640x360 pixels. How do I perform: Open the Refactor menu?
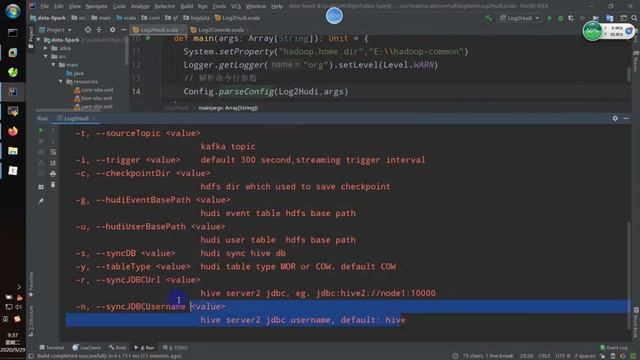click(164, 6)
